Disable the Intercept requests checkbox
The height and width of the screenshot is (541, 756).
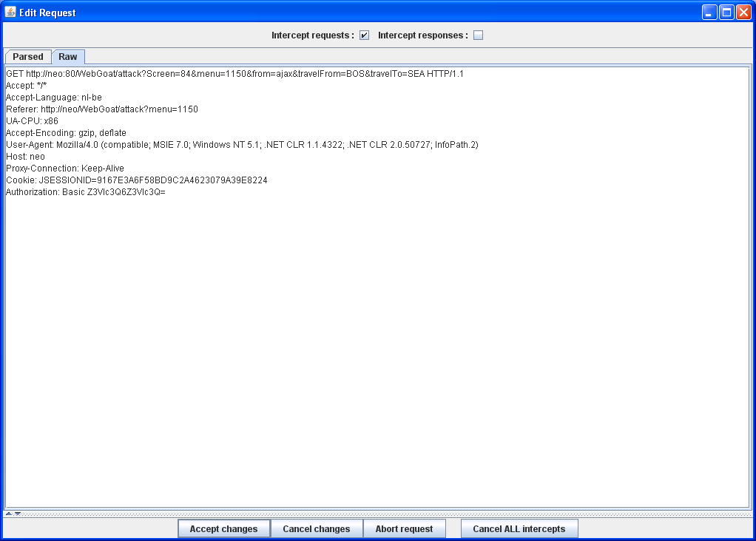click(364, 35)
